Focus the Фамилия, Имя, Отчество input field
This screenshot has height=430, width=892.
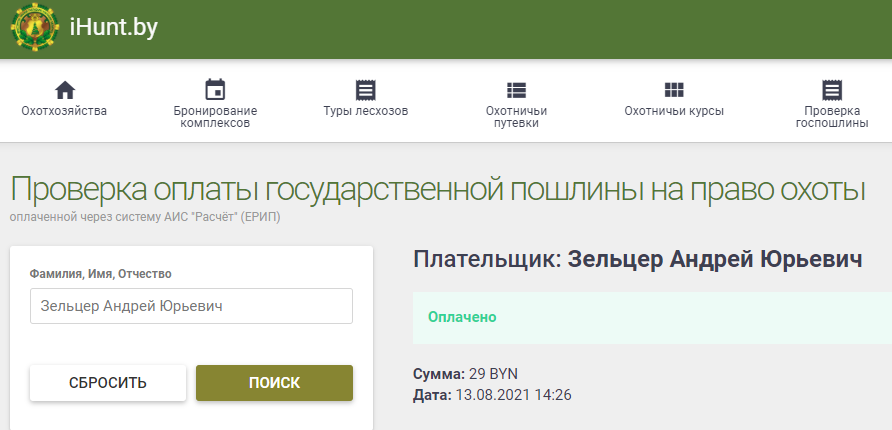tap(191, 306)
